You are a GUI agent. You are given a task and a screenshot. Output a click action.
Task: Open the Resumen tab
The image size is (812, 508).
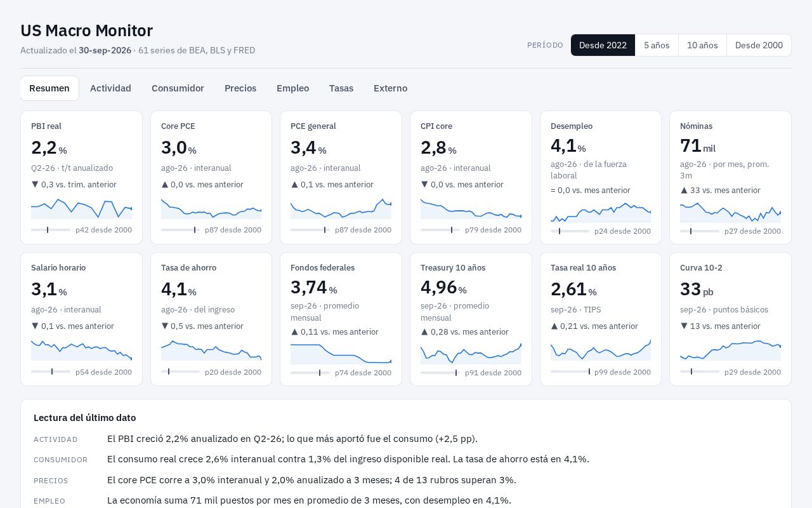[x=49, y=88]
